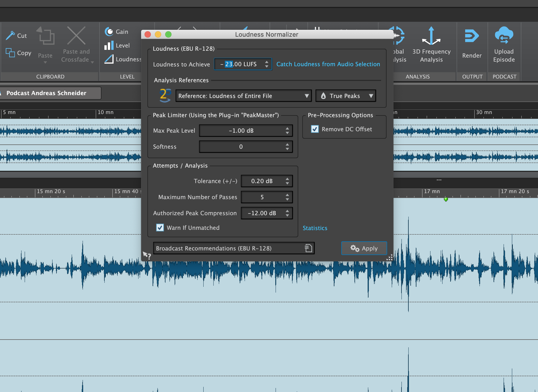Viewport: 538px width, 392px height.
Task: Click the Max Peak Level stepper arrows
Action: (287, 131)
